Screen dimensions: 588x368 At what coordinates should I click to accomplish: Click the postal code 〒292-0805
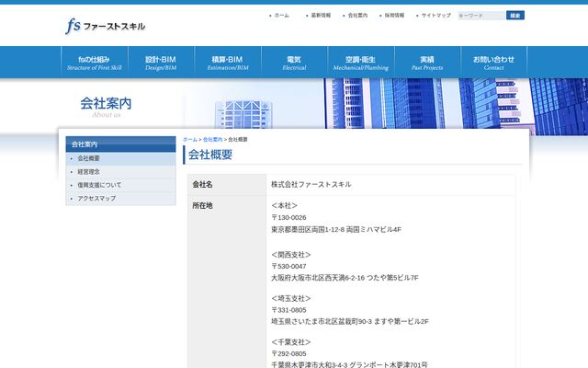tap(288, 353)
